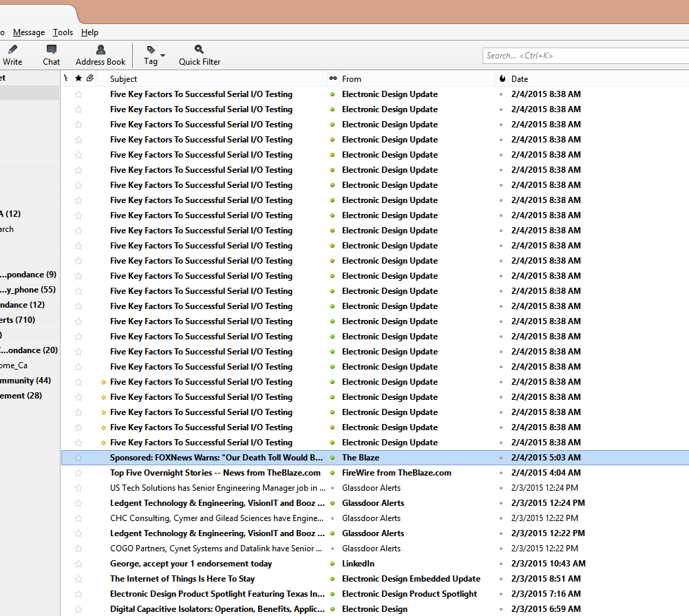Click the Search input field

coord(585,56)
